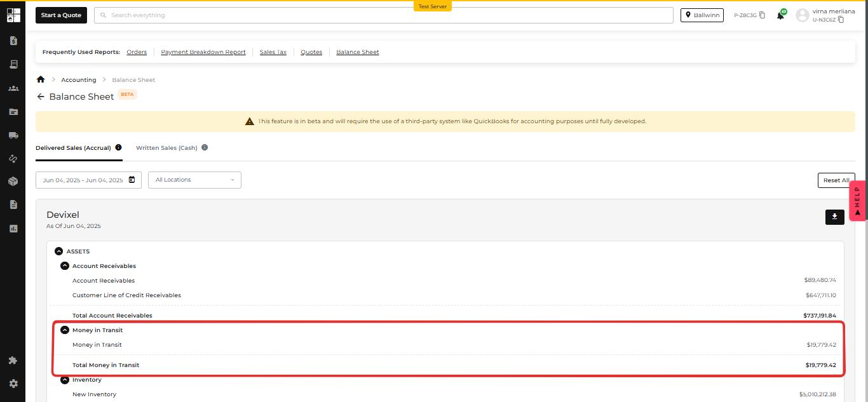Open the Payment Breakdown Report link
Image resolution: width=868 pixels, height=402 pixels.
203,52
